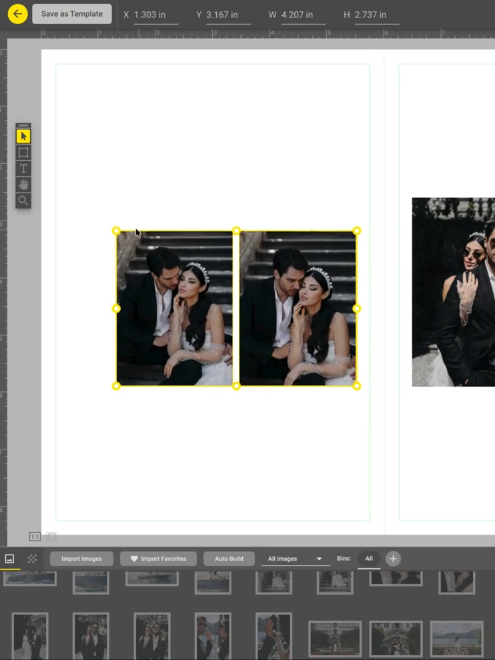Select the right couple photo in selection
495x660 pixels.
298,309
